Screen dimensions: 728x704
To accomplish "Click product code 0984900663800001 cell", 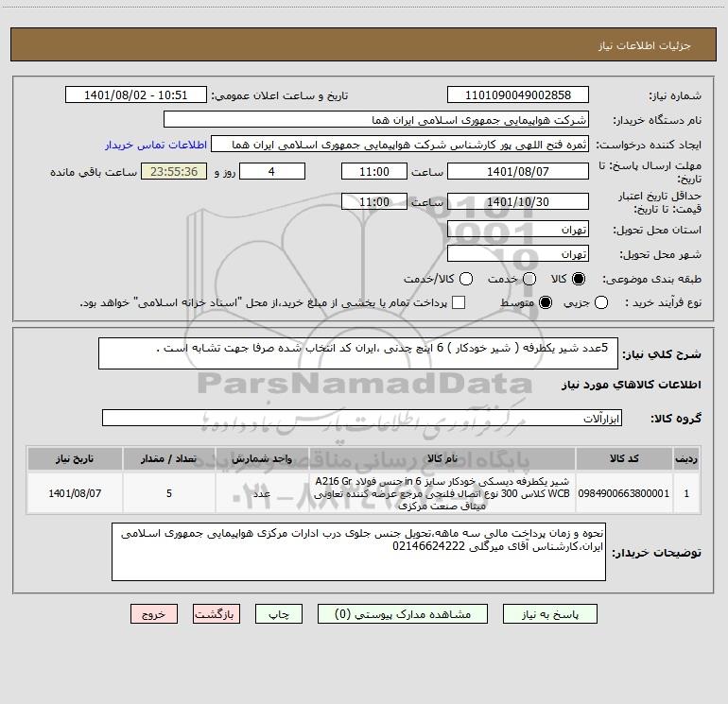I will pos(624,493).
